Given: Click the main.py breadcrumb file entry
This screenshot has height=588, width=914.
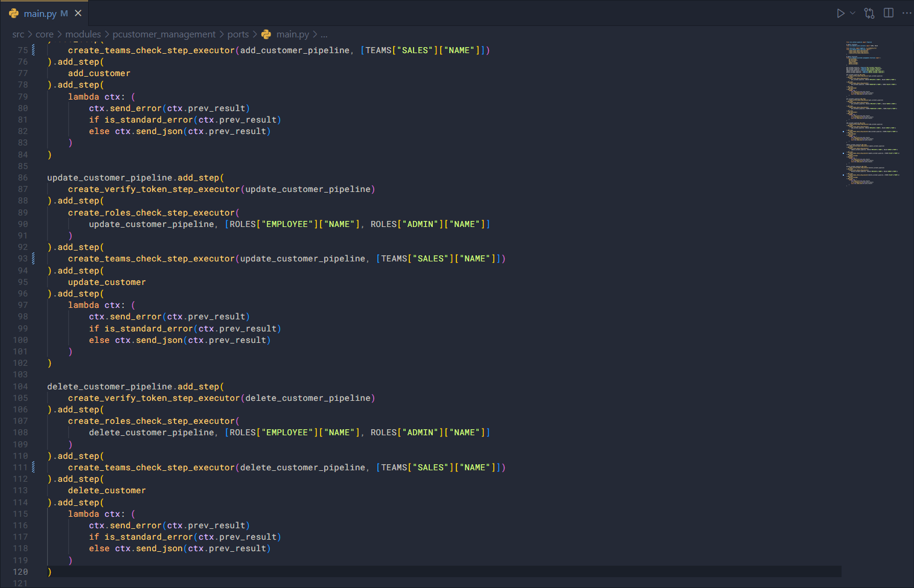Looking at the screenshot, I should (292, 34).
